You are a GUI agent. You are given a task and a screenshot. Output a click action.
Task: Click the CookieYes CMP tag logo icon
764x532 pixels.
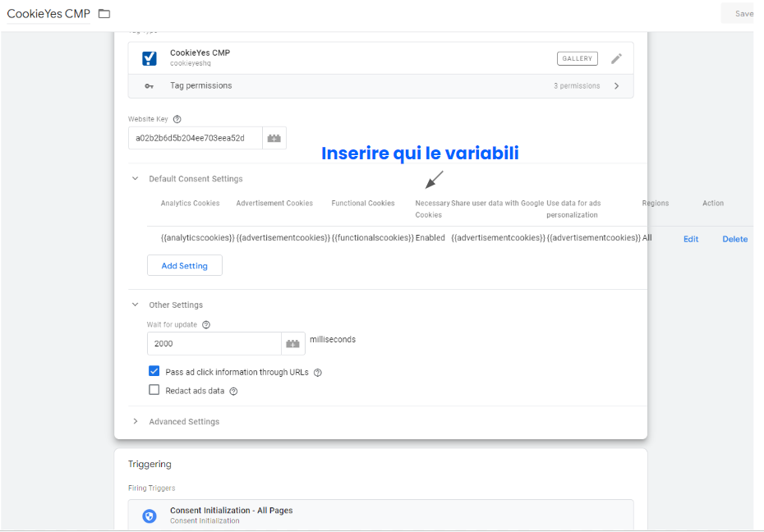pyautogui.click(x=149, y=57)
